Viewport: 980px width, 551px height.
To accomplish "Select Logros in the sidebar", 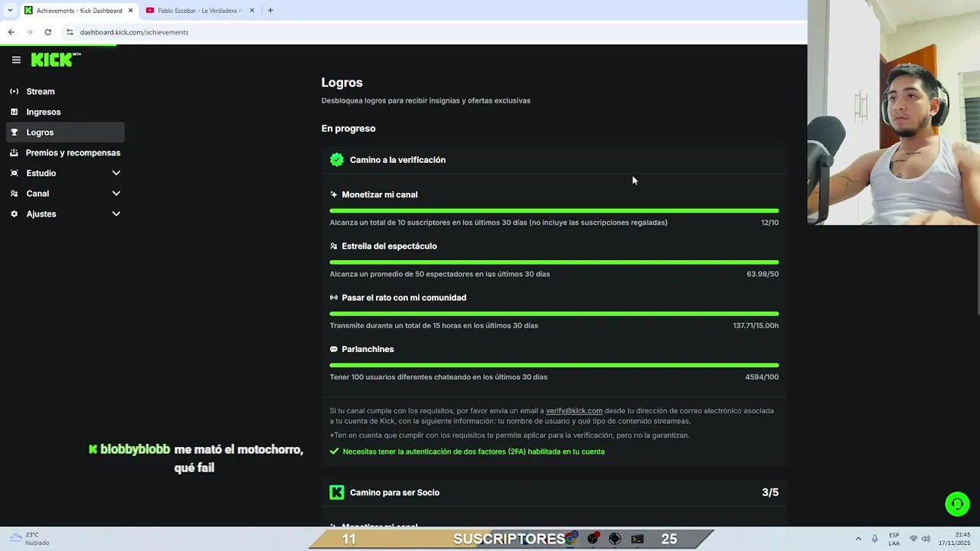I will tap(65, 132).
